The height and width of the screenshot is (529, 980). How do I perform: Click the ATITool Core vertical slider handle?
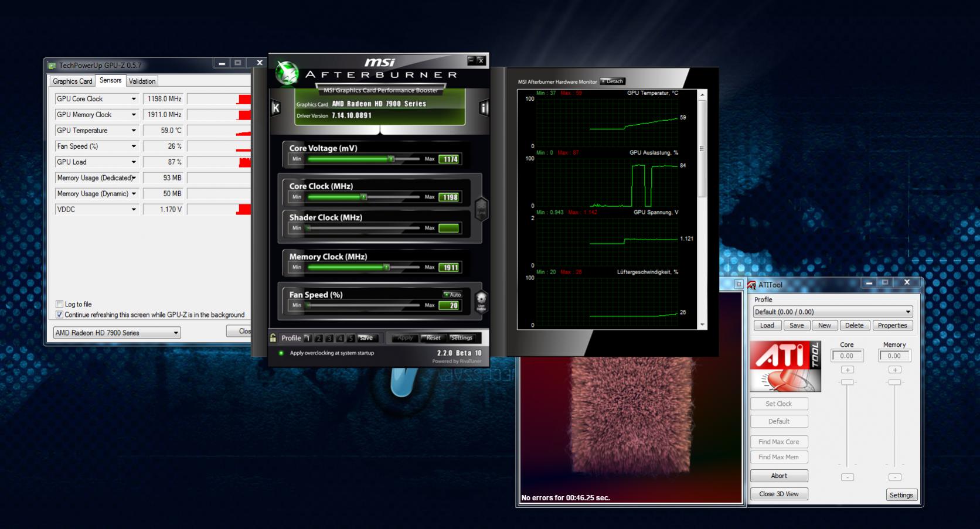tap(848, 382)
